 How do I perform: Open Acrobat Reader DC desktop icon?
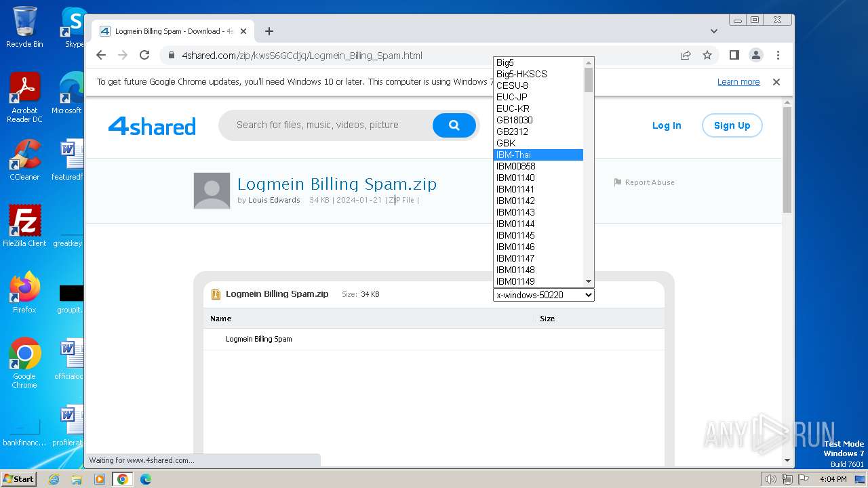[24, 98]
